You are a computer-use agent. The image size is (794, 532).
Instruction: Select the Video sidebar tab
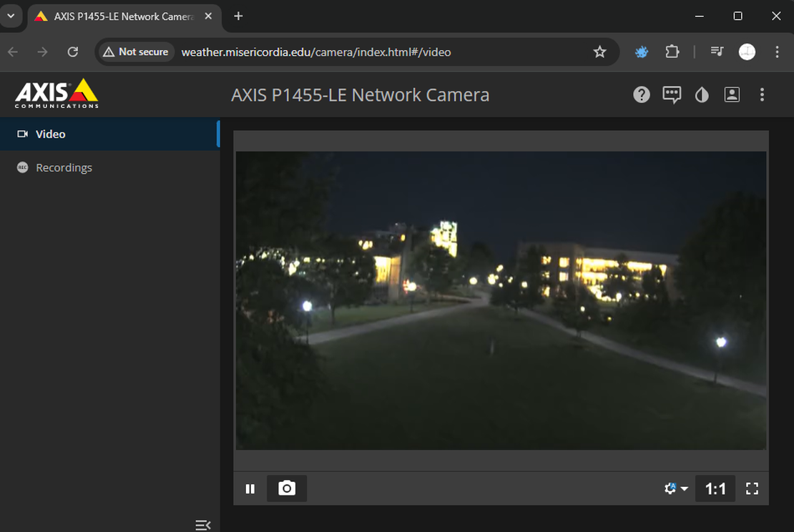point(50,134)
